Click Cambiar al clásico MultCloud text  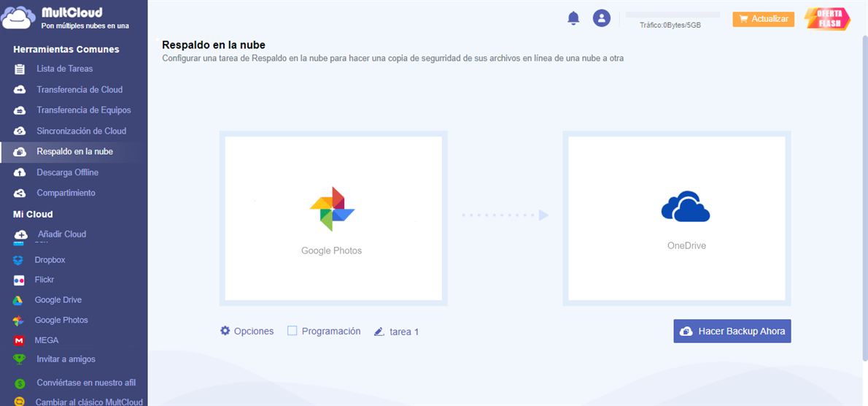89,402
